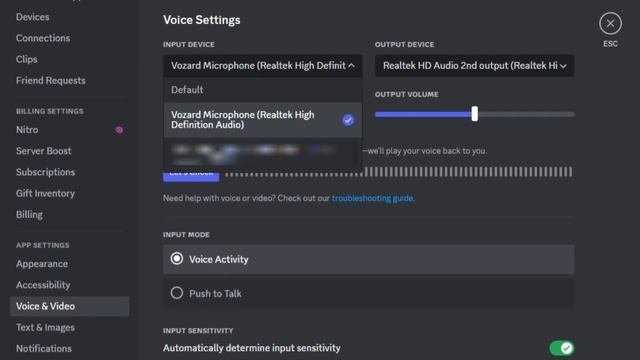Viewport: 640px width, 360px height.
Task: Click the blue checkmark on Vozard Microphone
Action: 348,120
